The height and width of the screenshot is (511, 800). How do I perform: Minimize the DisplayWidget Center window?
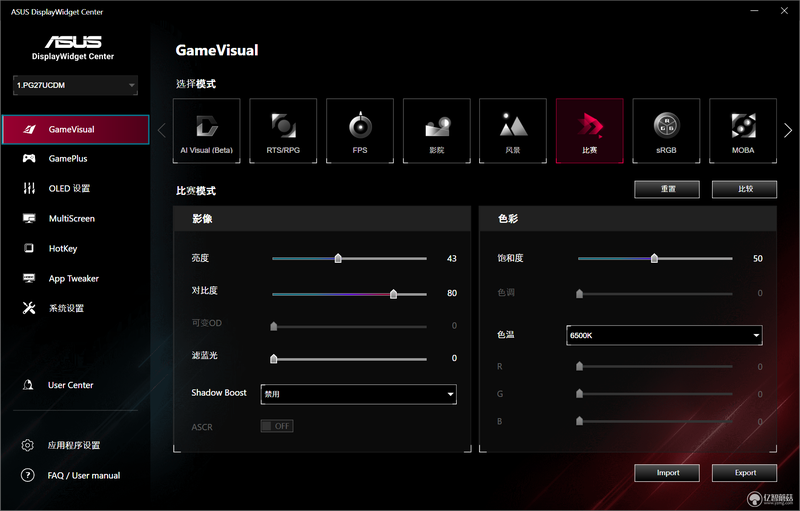[754, 11]
